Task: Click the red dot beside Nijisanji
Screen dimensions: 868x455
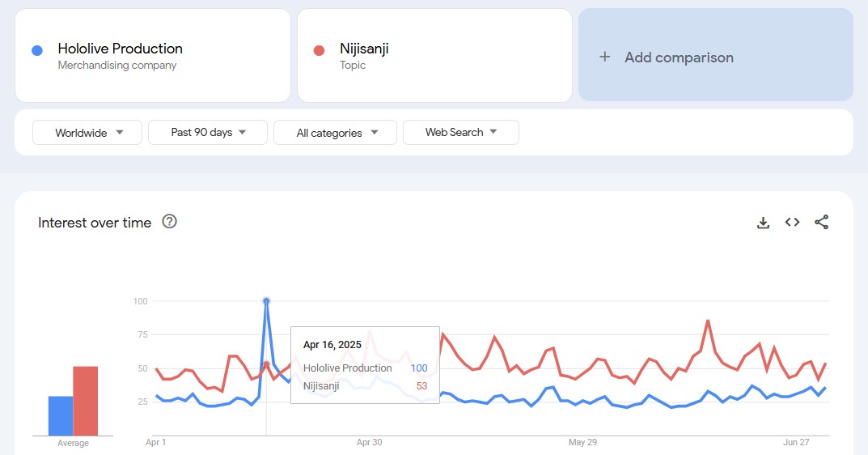Action: 319,50
